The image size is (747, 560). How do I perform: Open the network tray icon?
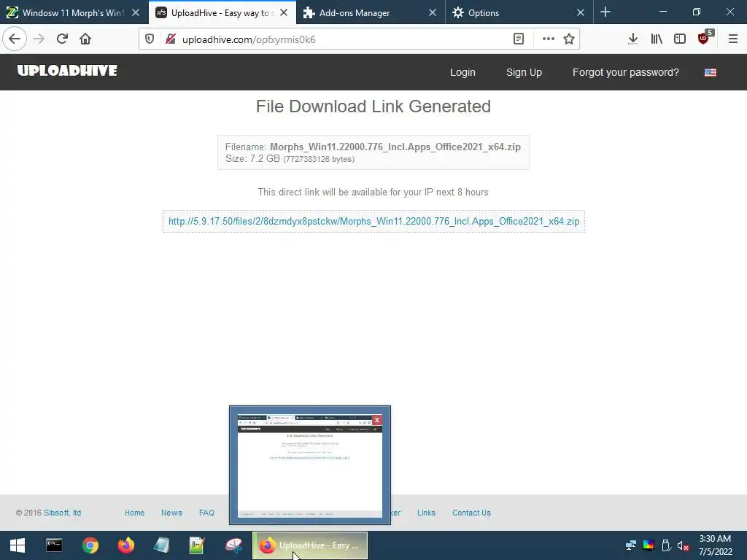click(x=631, y=545)
